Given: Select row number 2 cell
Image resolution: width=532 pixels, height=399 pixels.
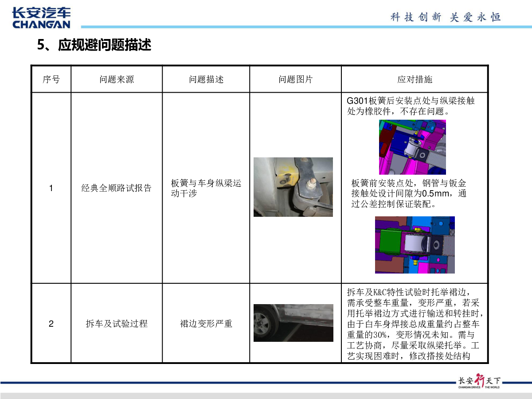Looking at the screenshot, I should tap(51, 324).
